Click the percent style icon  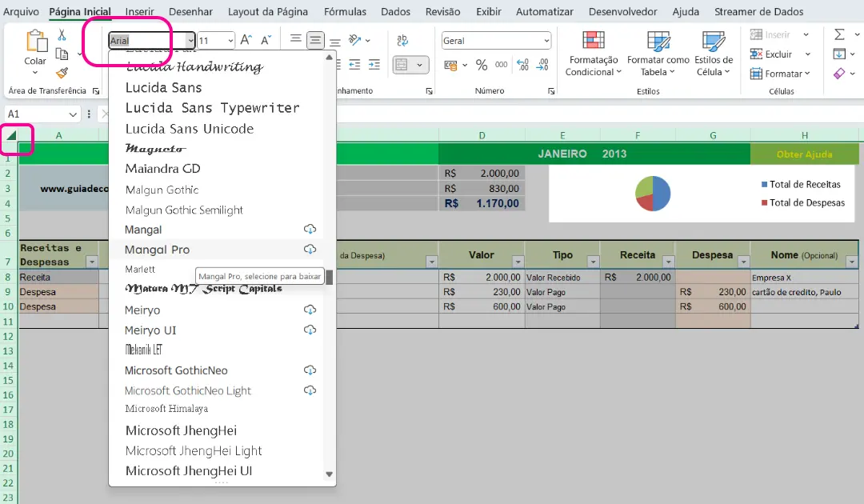tap(482, 65)
